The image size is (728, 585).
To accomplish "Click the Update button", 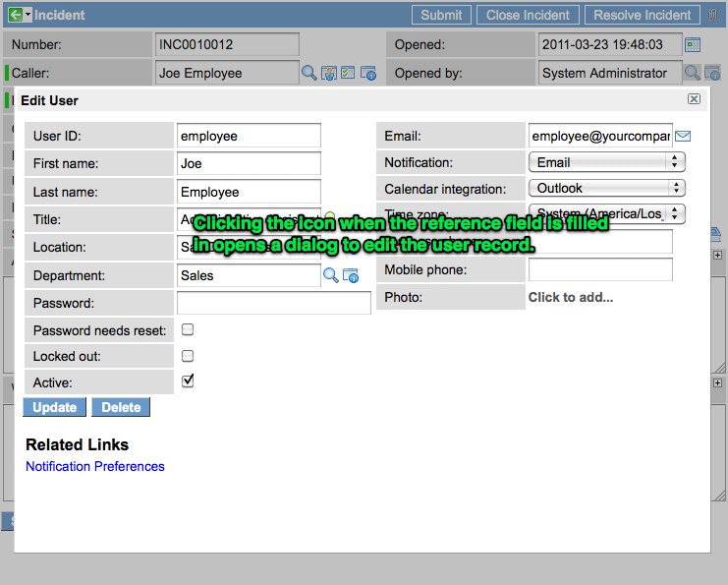I will click(55, 407).
